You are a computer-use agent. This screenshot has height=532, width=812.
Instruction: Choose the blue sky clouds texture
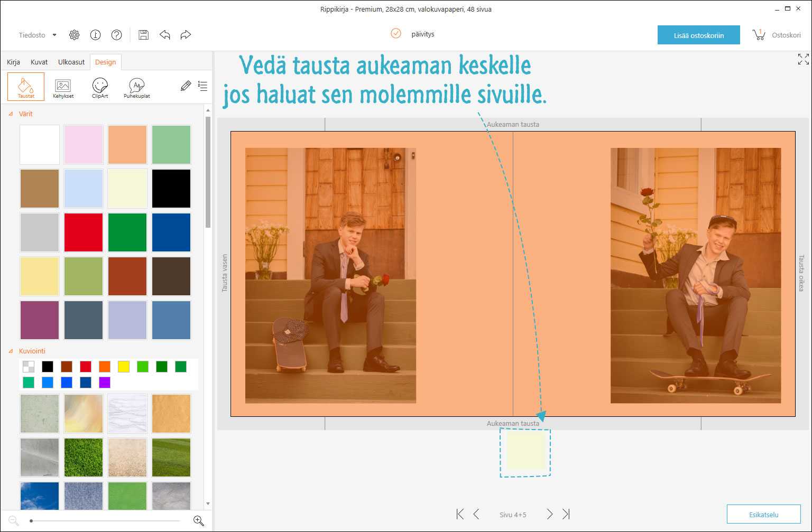click(40, 496)
